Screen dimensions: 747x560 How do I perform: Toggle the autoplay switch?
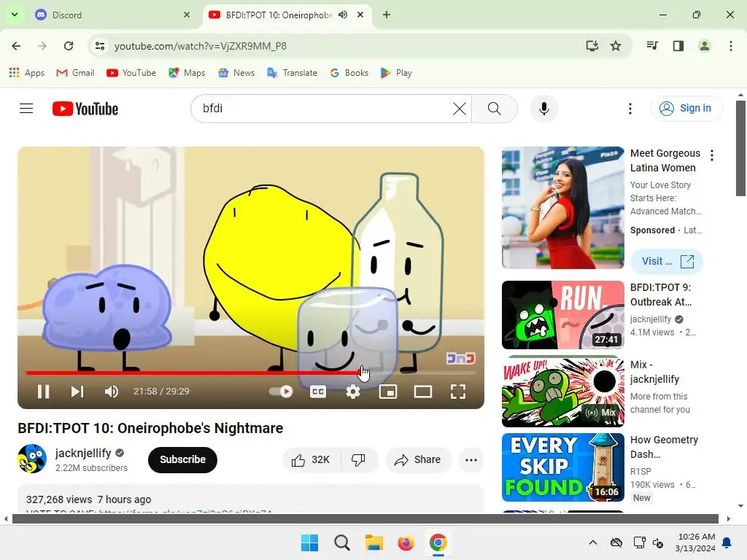tap(281, 392)
